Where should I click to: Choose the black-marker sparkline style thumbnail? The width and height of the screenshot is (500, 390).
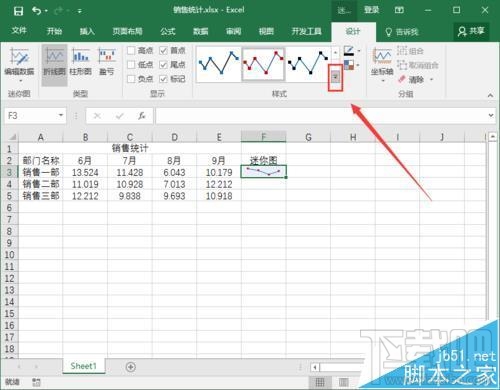pyautogui.click(x=308, y=64)
